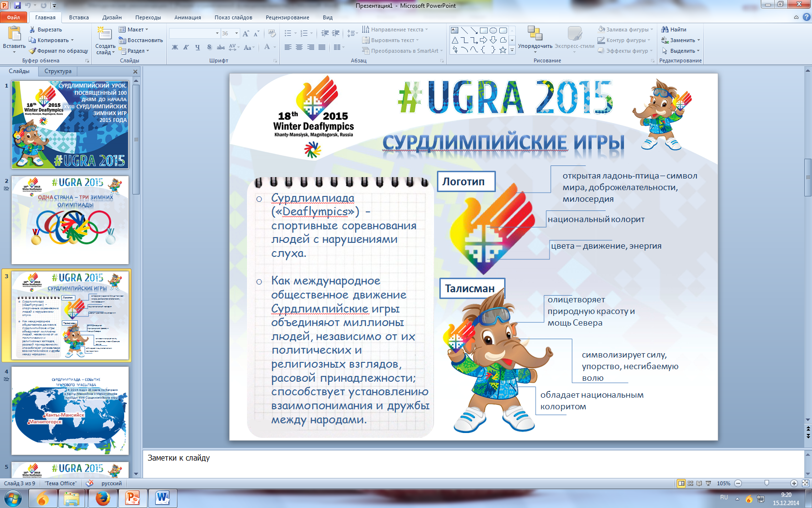Close the slides thumbnail pane
Image resolution: width=812 pixels, height=508 pixels.
135,72
